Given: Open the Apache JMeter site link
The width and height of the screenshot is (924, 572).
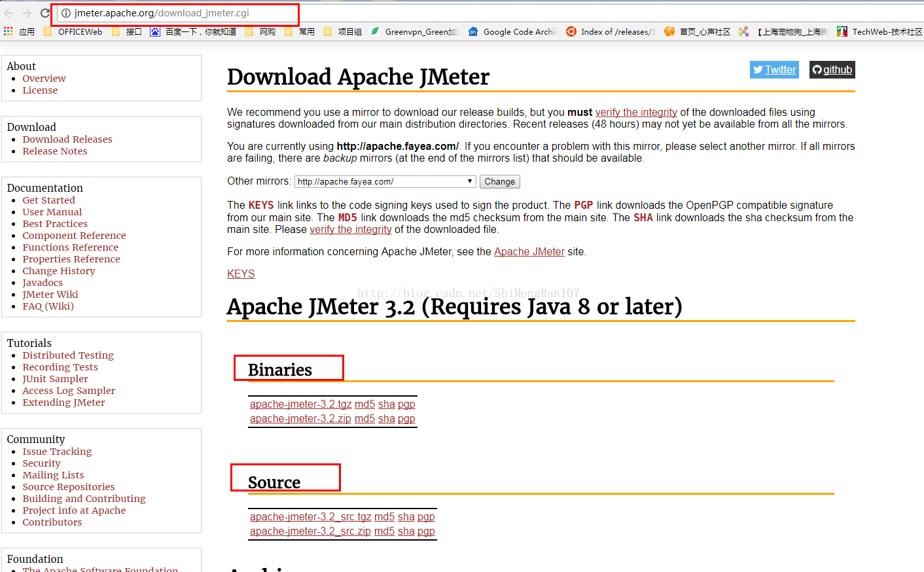Looking at the screenshot, I should [x=529, y=251].
